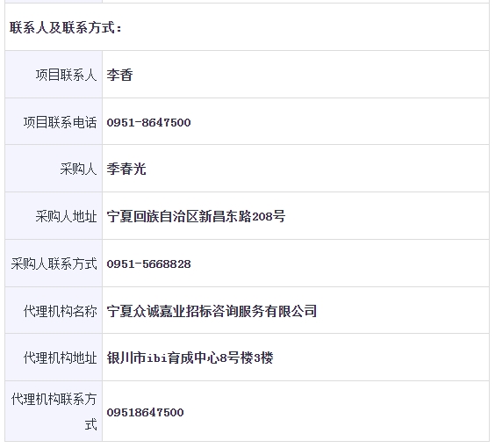This screenshot has width=495, height=448.
Task: Click the 联系人及联系方式 section heading
Action: [65, 27]
